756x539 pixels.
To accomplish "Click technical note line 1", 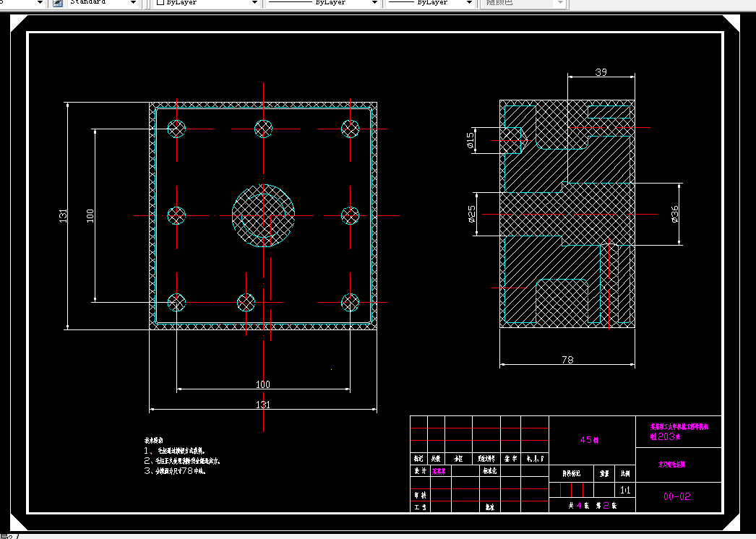I will click(174, 451).
